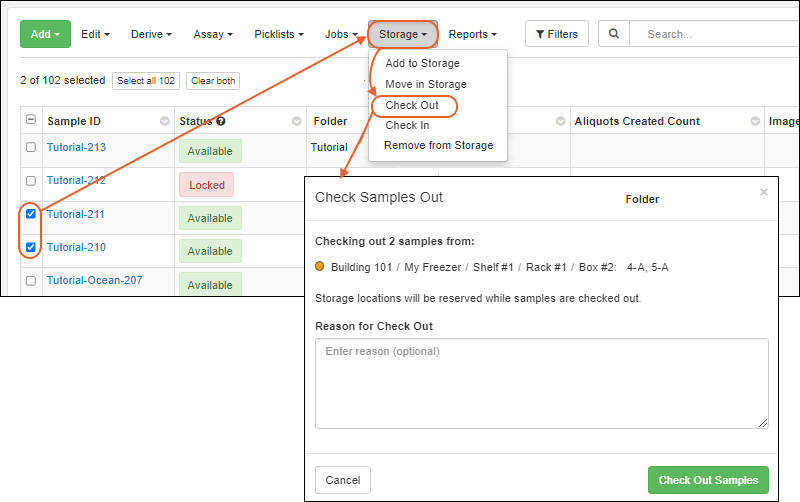The width and height of the screenshot is (800, 502).
Task: Select Move in Storage menu item
Action: (x=425, y=84)
